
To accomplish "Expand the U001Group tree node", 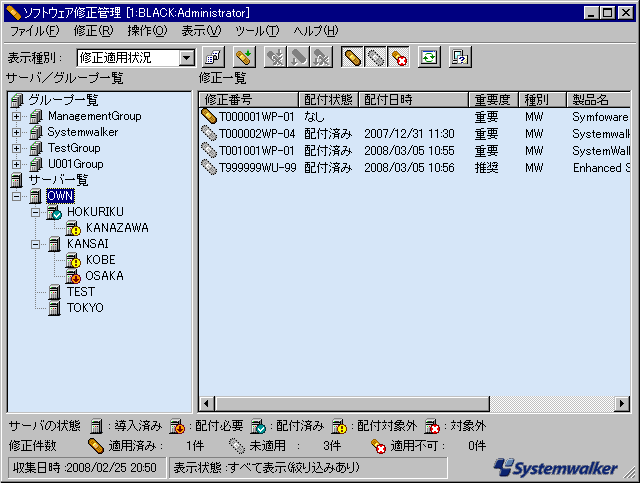I will [16, 164].
